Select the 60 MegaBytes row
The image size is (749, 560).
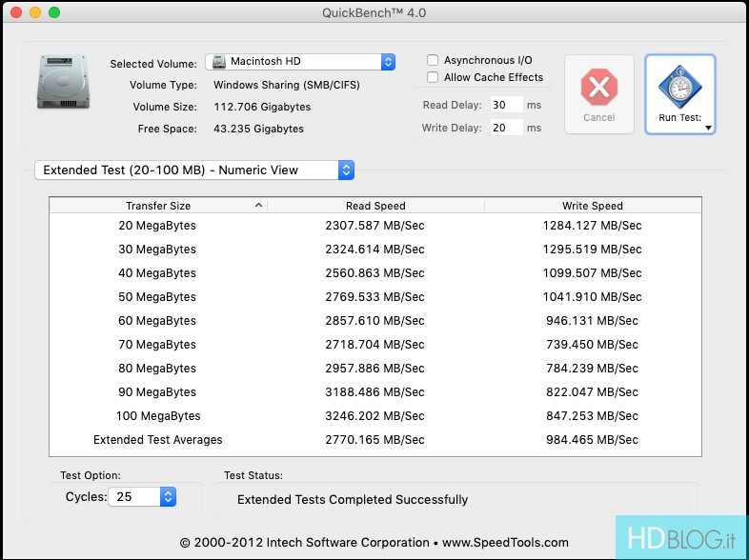point(375,321)
